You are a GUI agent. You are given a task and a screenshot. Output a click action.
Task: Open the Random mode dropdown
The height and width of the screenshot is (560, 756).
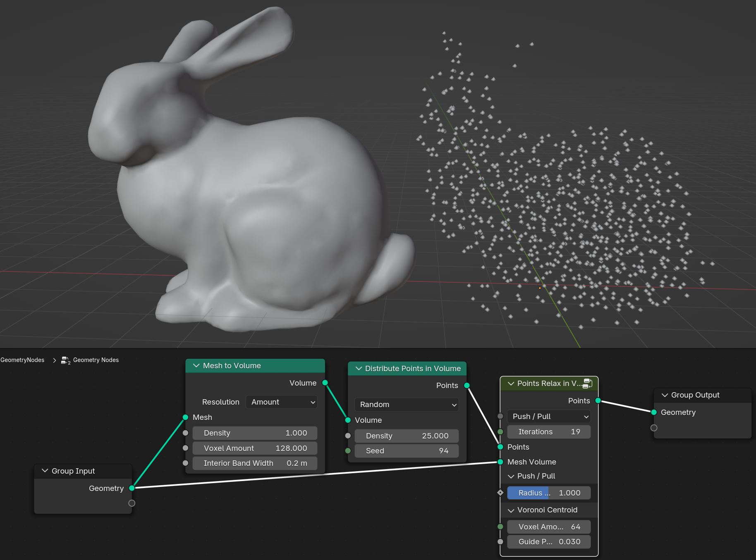(407, 405)
